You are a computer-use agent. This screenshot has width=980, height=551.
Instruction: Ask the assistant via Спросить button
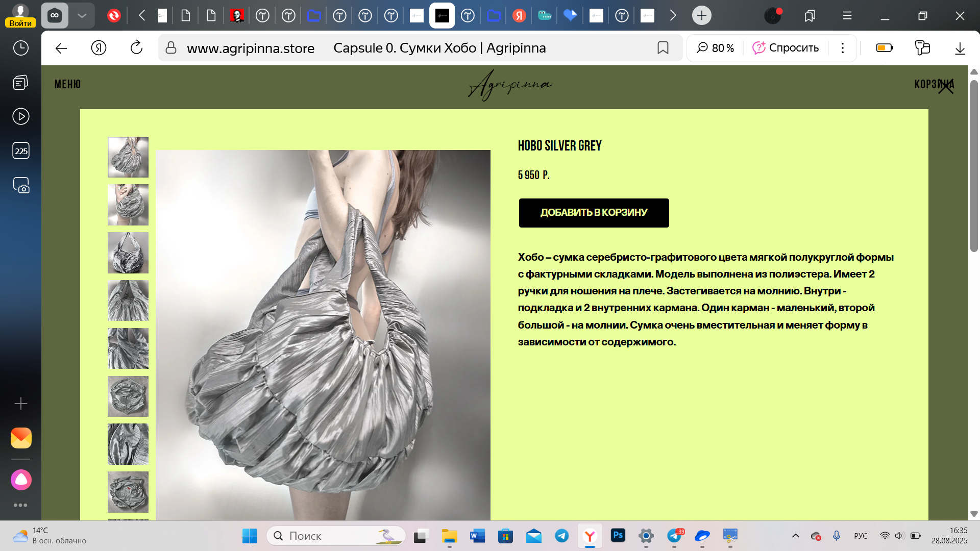[786, 48]
